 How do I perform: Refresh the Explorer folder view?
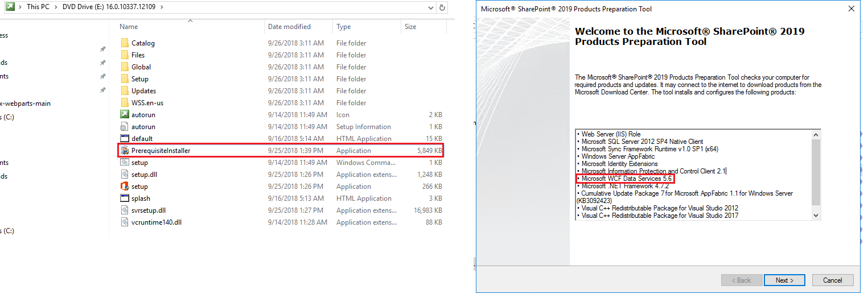coord(442,7)
